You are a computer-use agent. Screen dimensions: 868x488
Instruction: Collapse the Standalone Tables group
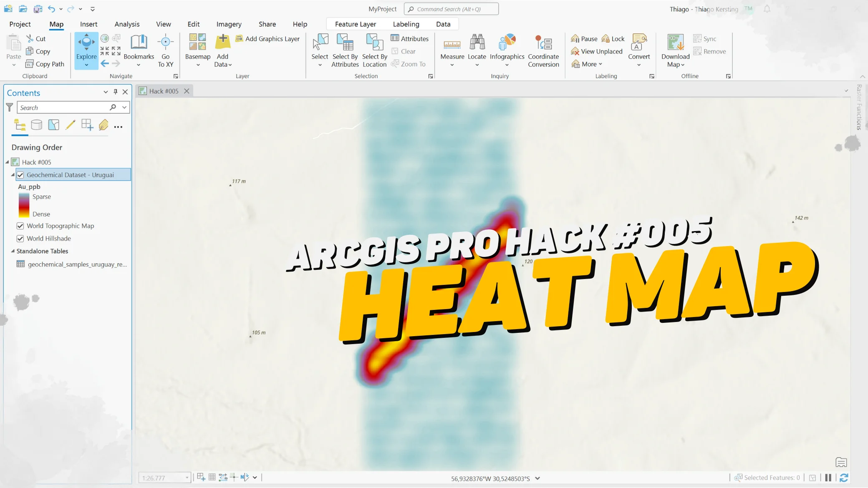[x=13, y=251]
